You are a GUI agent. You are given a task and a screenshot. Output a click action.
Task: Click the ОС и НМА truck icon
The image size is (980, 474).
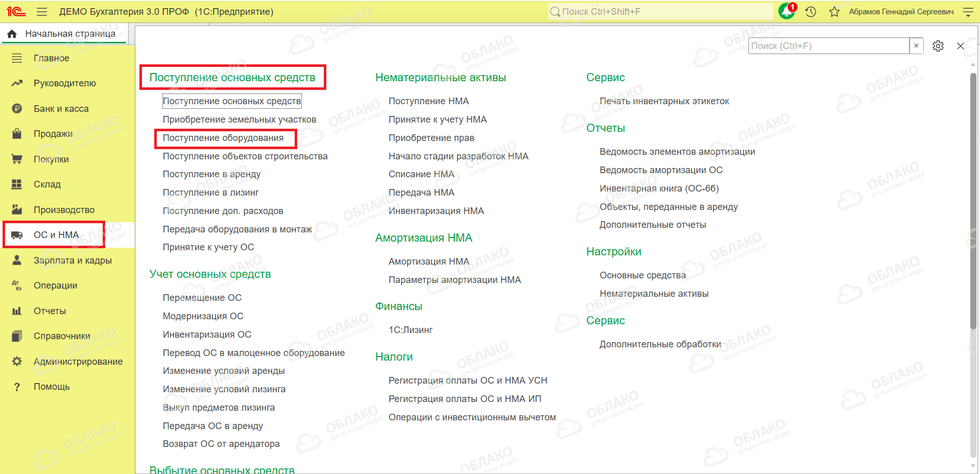[17, 235]
